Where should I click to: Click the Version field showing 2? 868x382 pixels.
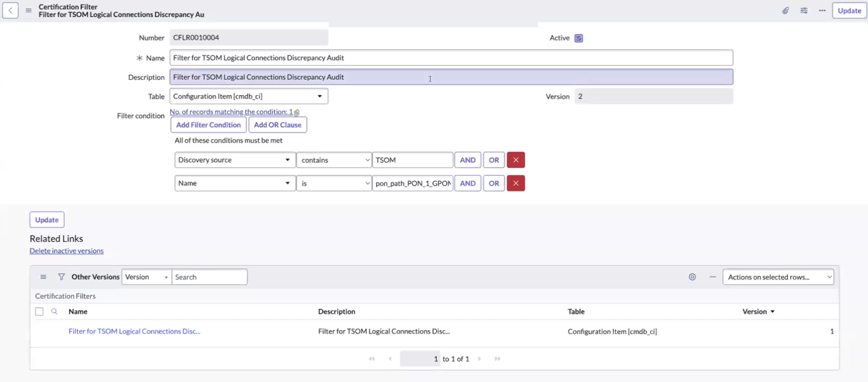[x=654, y=96]
